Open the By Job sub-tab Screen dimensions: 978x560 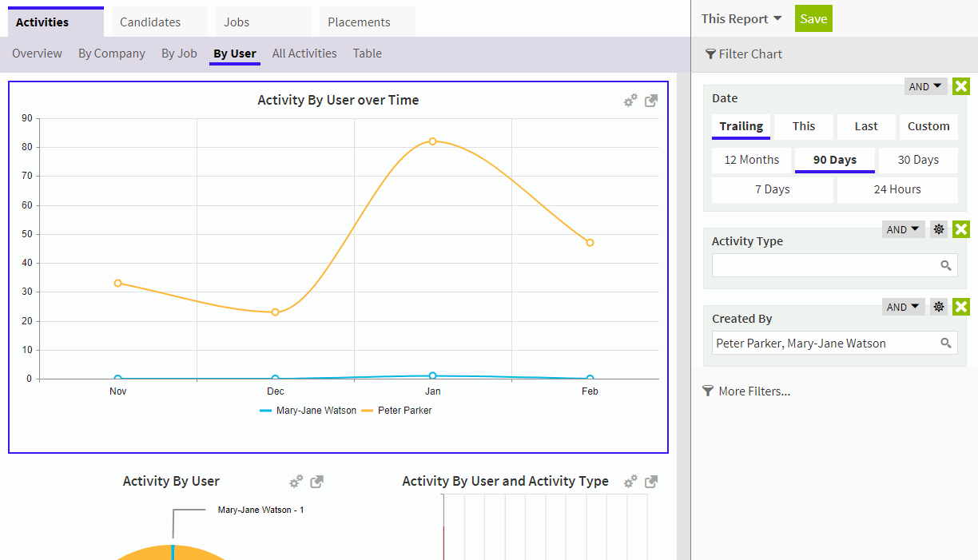[179, 54]
